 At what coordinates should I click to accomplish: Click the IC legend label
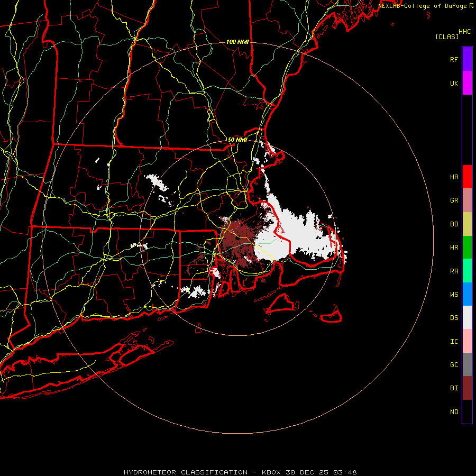[x=454, y=342]
